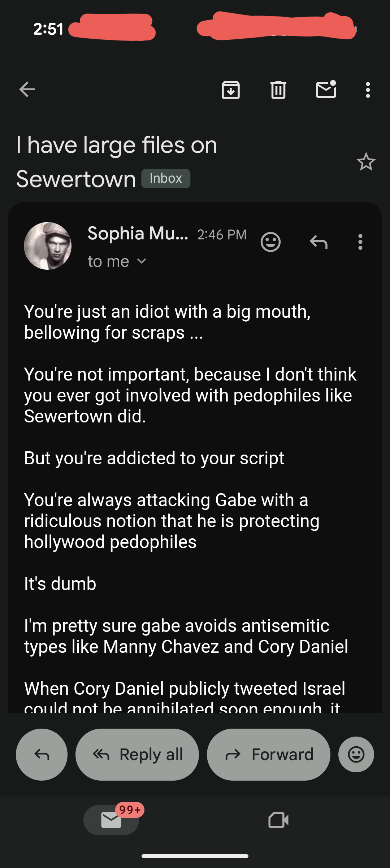
Task: Tap the bottom reply arrow button
Action: 42,754
